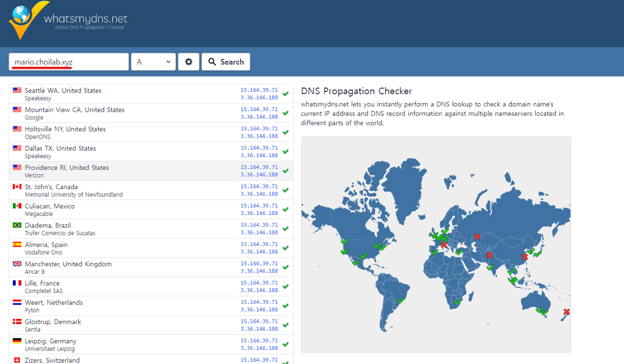Image resolution: width=624 pixels, height=364 pixels.
Task: Click the 15.164.39.71 link for Mountain View
Action: (259, 109)
